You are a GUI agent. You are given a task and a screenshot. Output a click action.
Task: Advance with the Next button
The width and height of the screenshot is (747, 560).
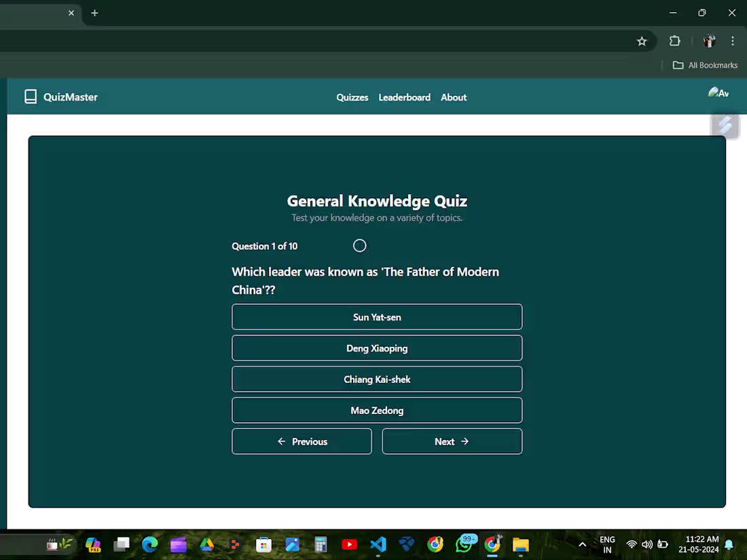(452, 441)
